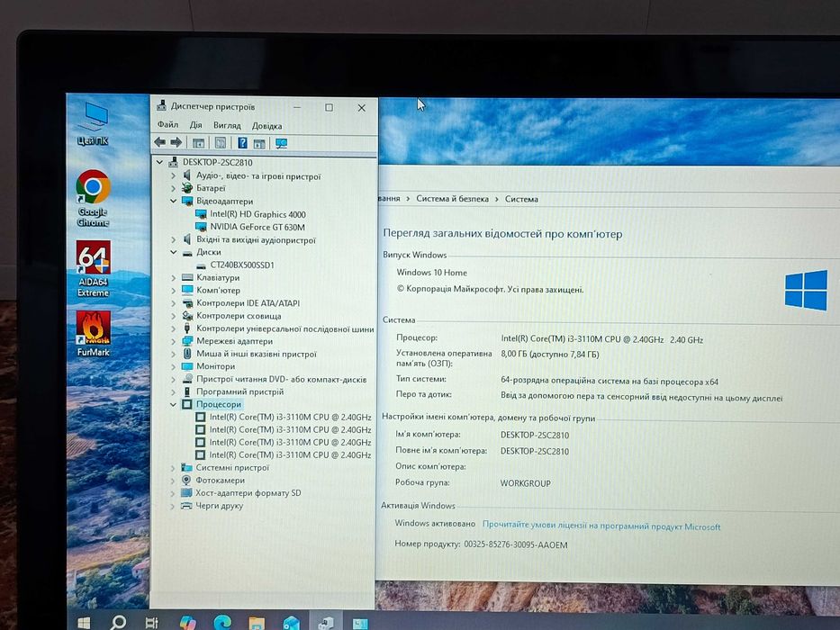
Task: Select Пристрої читання DVD- або компакт-дисків item
Action: 281,379
